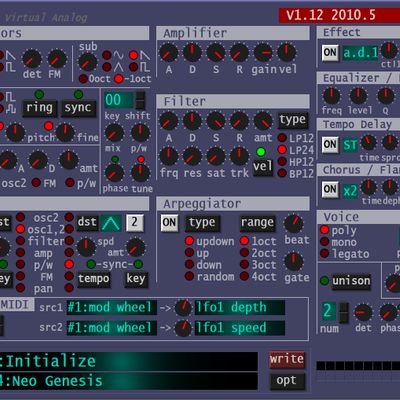
Task: Toggle the Tempo Delay ON switch
Action: click(x=330, y=145)
